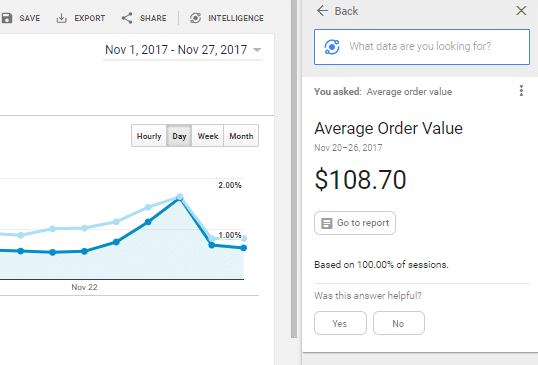
Task: Select the Day granularity toggle
Action: (x=179, y=136)
